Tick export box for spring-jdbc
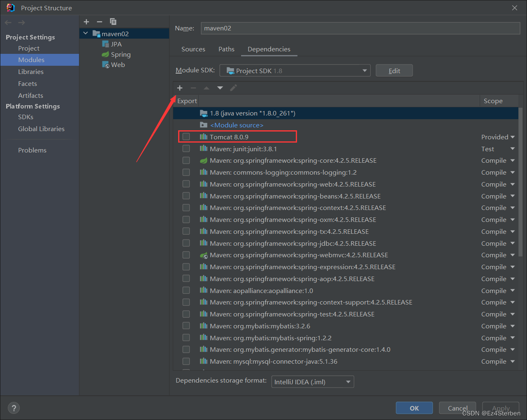This screenshot has height=420, width=527. (x=186, y=243)
